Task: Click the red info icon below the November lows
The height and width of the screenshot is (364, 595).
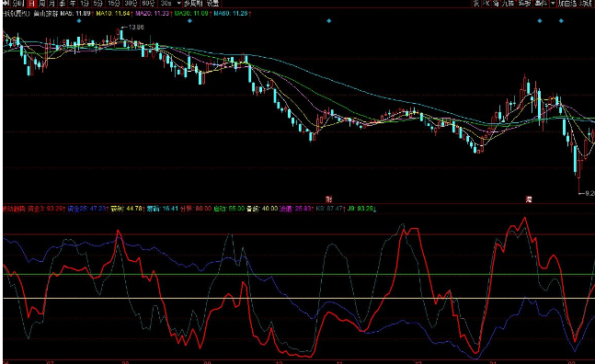Action: pos(329,199)
